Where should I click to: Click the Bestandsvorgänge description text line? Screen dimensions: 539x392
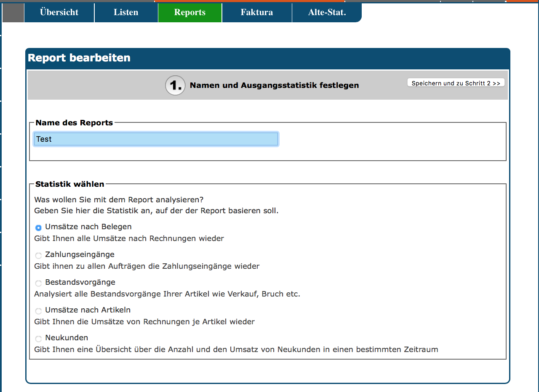click(x=167, y=294)
